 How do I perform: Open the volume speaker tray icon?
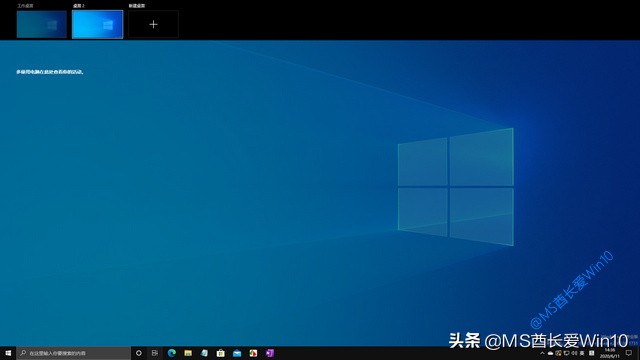click(574, 353)
